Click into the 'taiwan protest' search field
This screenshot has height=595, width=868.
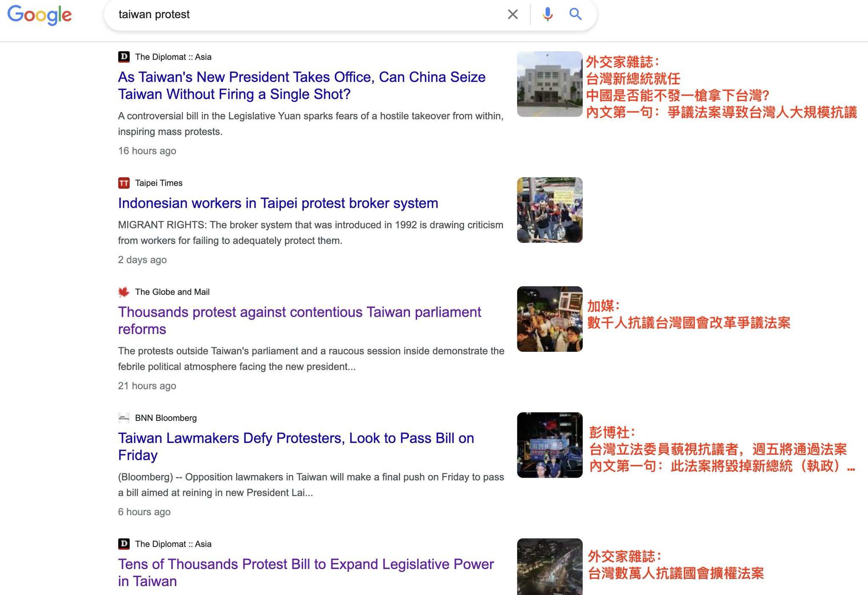(297, 14)
